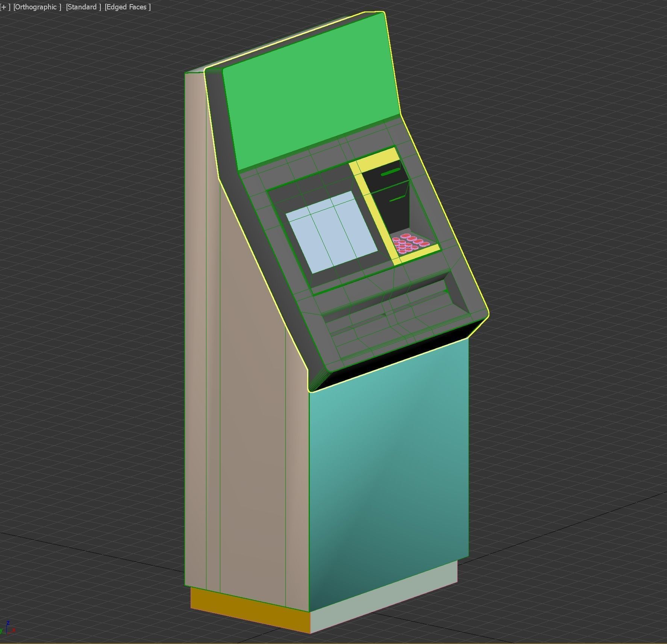Click the XYZ axis gizmo
The height and width of the screenshot is (644, 667).
point(8,627)
